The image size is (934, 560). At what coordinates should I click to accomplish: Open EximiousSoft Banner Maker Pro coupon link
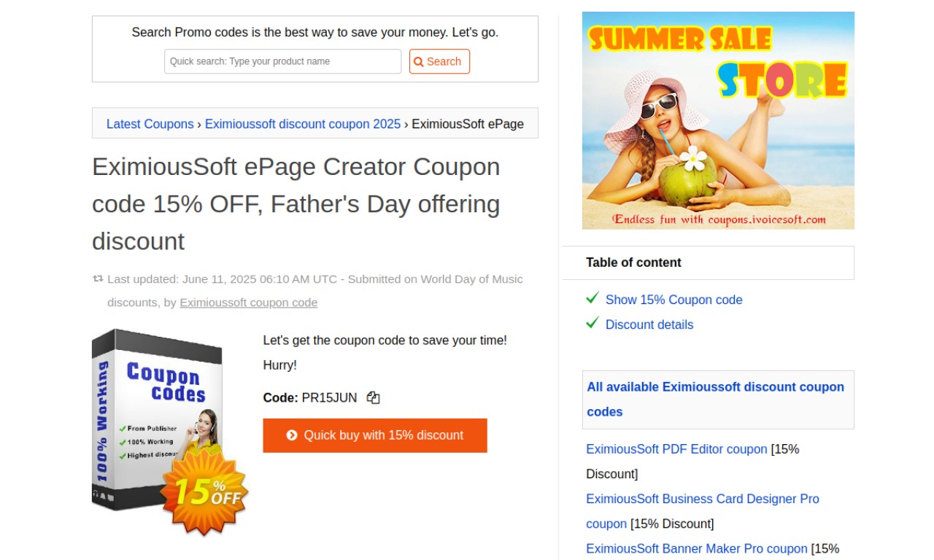click(x=697, y=548)
